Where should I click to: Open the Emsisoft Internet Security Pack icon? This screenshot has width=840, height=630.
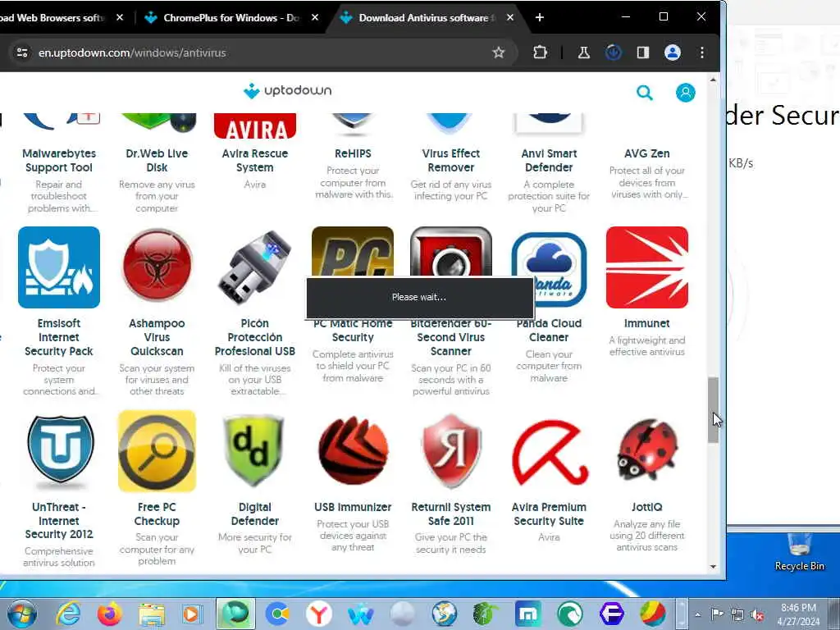[x=59, y=267]
